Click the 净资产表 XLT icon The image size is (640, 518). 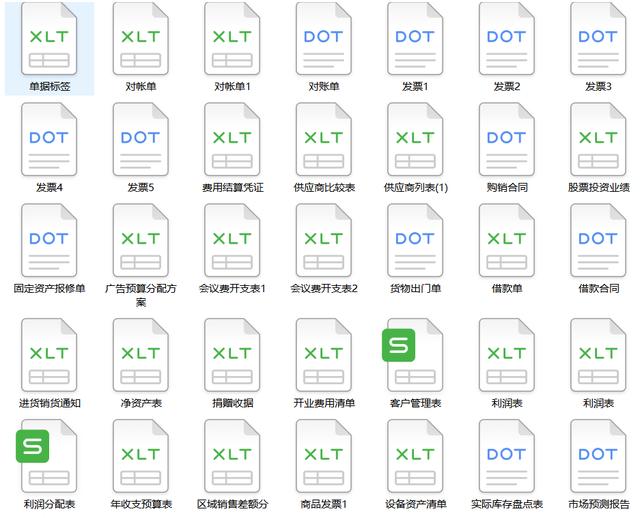(140, 355)
